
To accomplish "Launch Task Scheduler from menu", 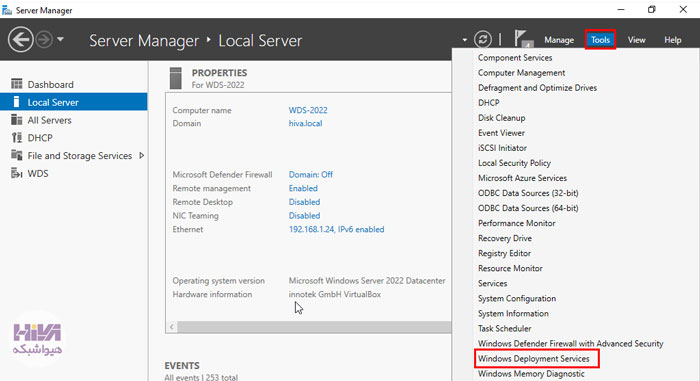I will point(504,329).
